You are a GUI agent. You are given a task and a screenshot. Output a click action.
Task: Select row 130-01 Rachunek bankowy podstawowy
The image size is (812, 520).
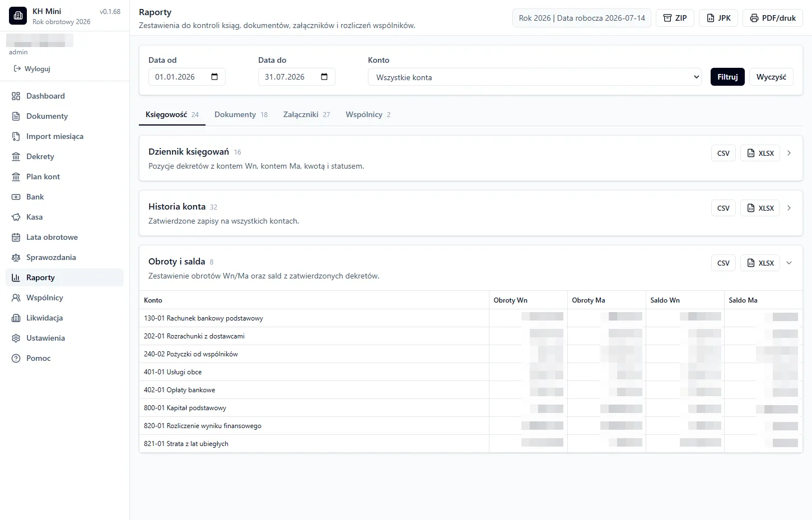[x=471, y=318]
